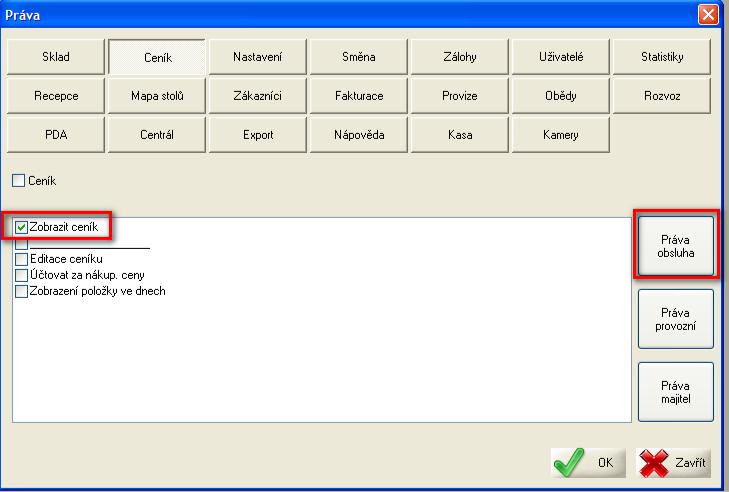Click the green checkmark OK button

pyautogui.click(x=588, y=463)
